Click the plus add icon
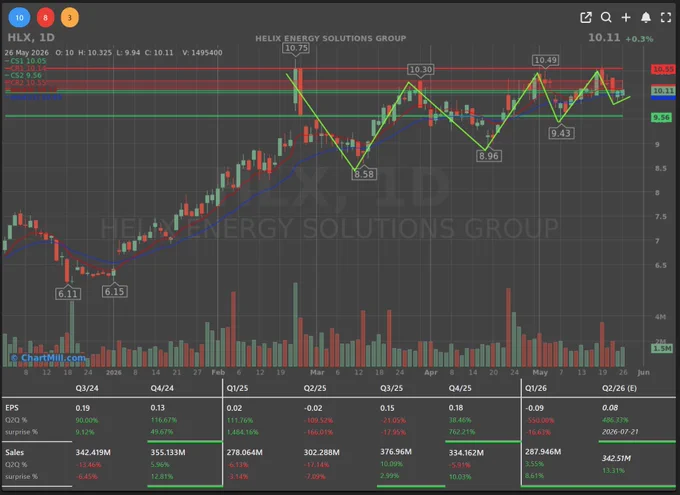 [x=626, y=17]
